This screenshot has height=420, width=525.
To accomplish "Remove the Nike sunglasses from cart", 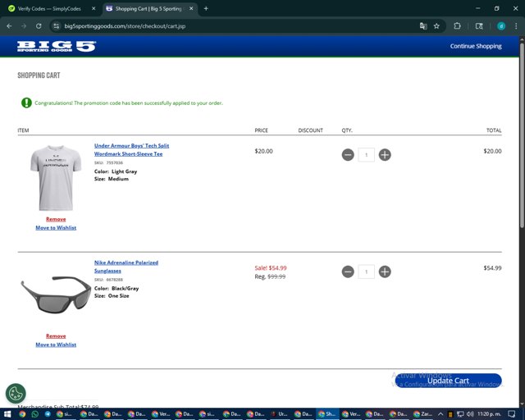I will click(56, 336).
